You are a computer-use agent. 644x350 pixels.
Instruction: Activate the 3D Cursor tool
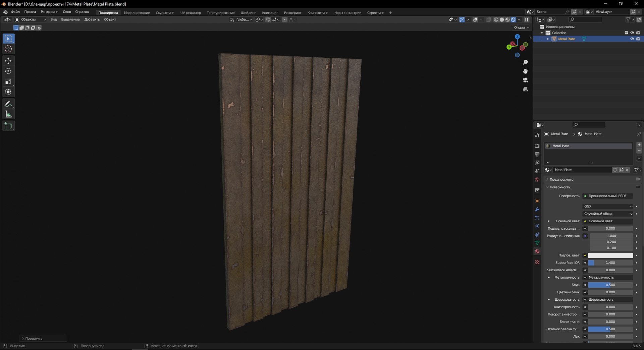(x=8, y=49)
